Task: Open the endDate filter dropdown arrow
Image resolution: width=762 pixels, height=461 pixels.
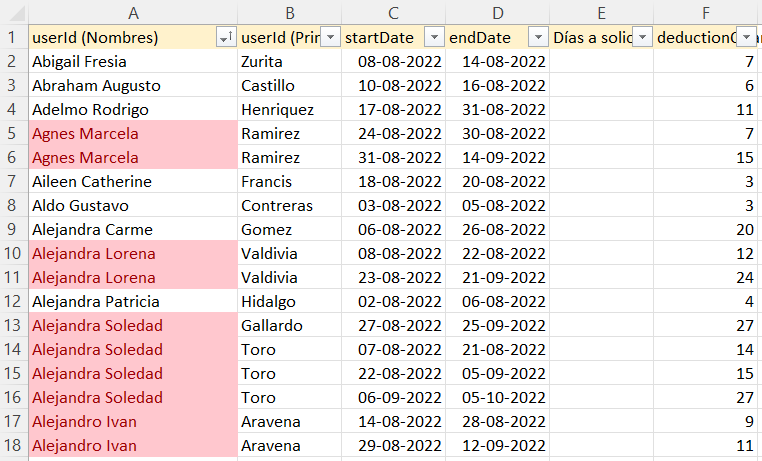Action: point(538,37)
